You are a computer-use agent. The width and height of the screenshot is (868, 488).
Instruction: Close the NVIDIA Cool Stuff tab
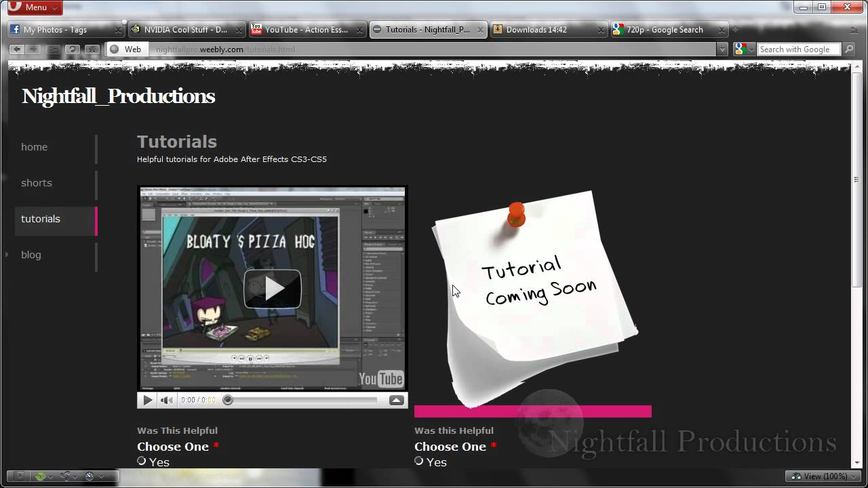[x=239, y=30]
